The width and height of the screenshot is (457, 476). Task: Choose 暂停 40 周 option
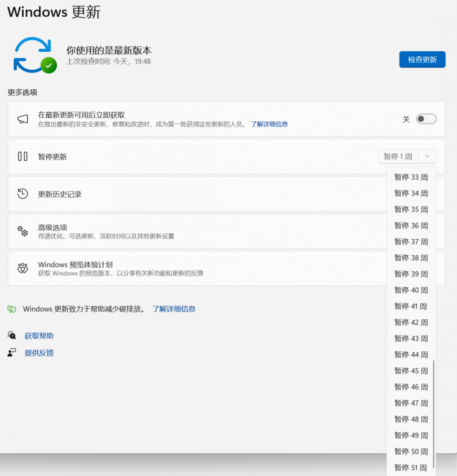tap(411, 290)
